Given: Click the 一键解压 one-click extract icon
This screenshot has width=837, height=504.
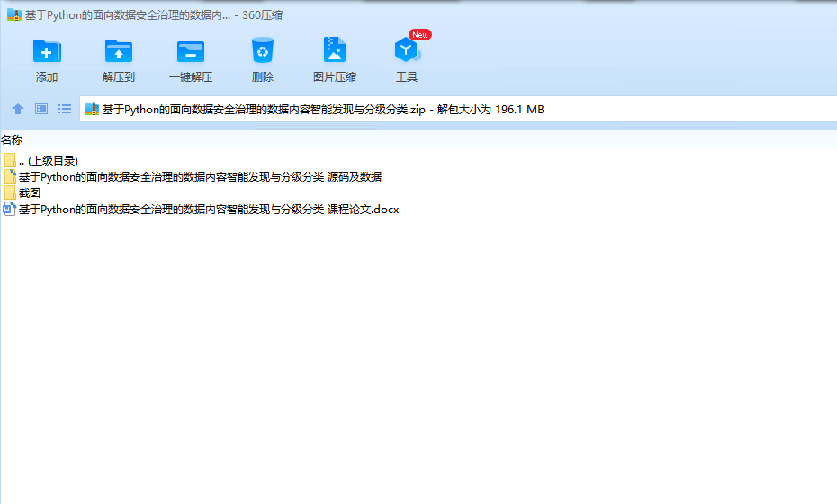Looking at the screenshot, I should (191, 52).
